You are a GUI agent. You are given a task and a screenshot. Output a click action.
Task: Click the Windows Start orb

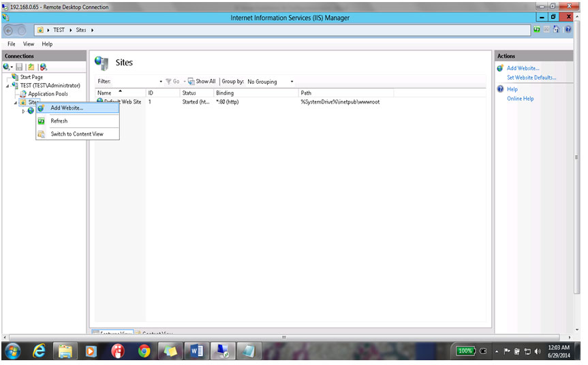click(x=12, y=351)
